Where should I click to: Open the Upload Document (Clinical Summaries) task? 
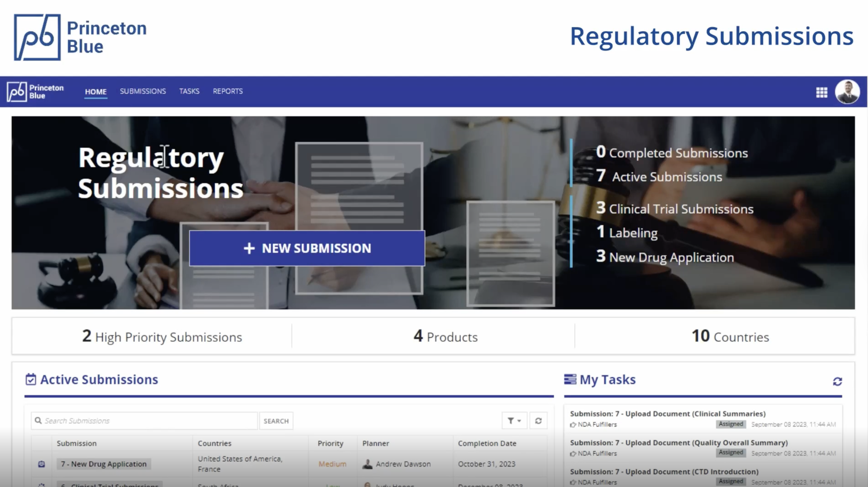coord(667,414)
